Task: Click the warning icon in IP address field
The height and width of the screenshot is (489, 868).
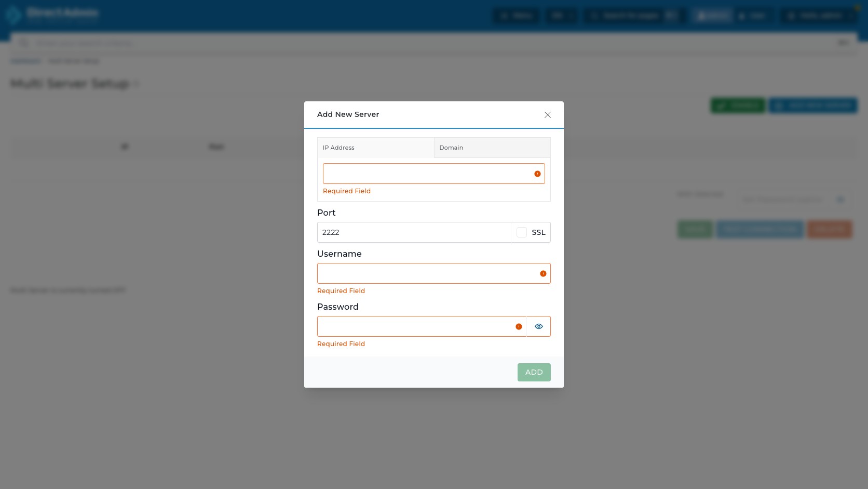Action: [537, 174]
